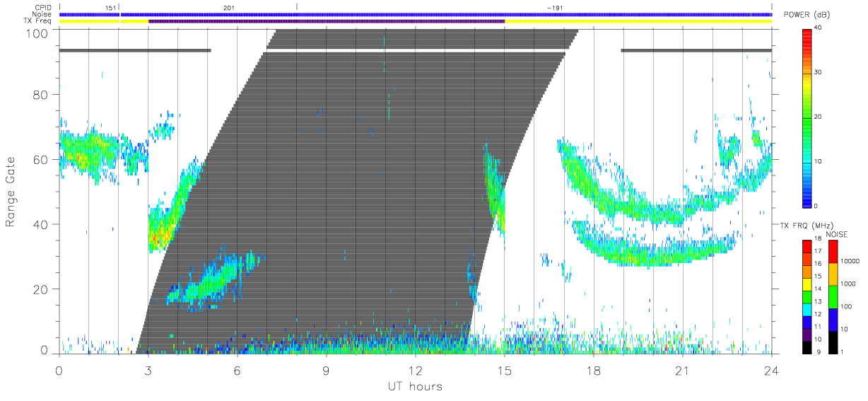Screen dimensions: 868x401
Task: Click POWER colorbar tick "30"
Action: click(819, 73)
